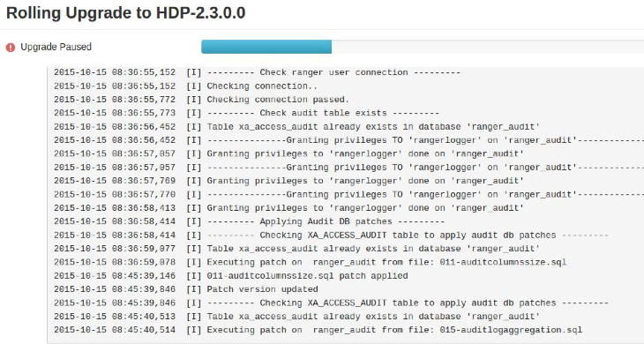This screenshot has height=344, width=644.
Task: Click the 08:36:56,452 'Table xa_access_audit already exists' line
Action: (x=296, y=127)
